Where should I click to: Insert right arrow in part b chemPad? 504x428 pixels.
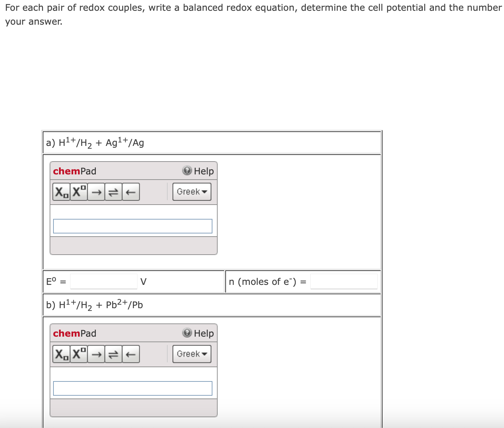[96, 354]
